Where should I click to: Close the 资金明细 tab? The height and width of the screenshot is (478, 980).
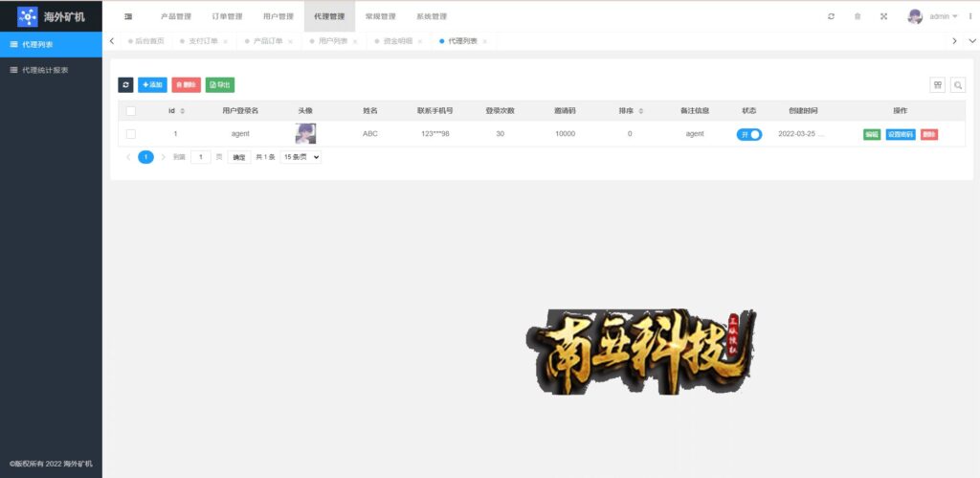420,41
